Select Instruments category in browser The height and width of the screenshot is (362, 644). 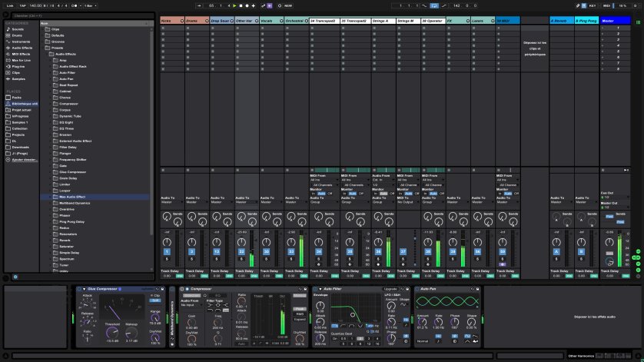pyautogui.click(x=21, y=42)
